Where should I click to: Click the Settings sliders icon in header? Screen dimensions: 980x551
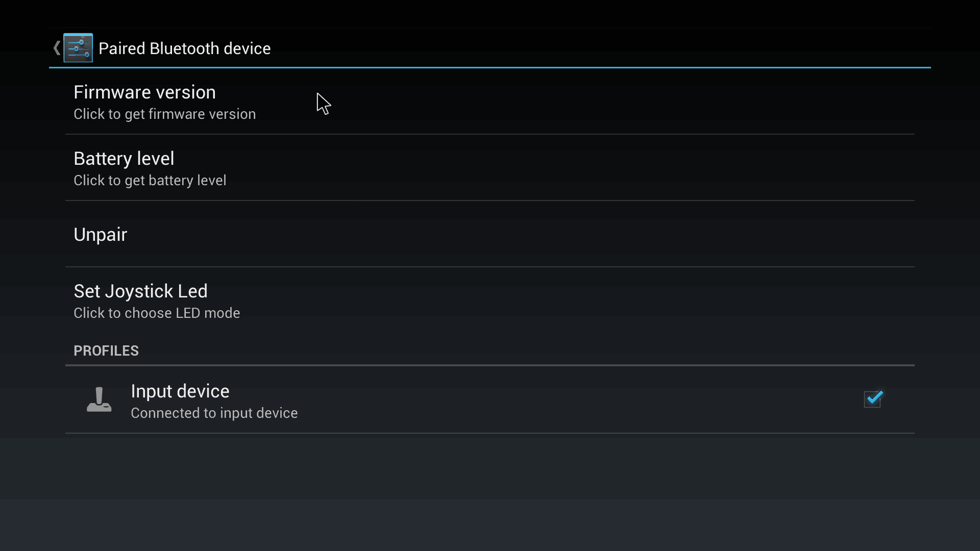(x=78, y=48)
